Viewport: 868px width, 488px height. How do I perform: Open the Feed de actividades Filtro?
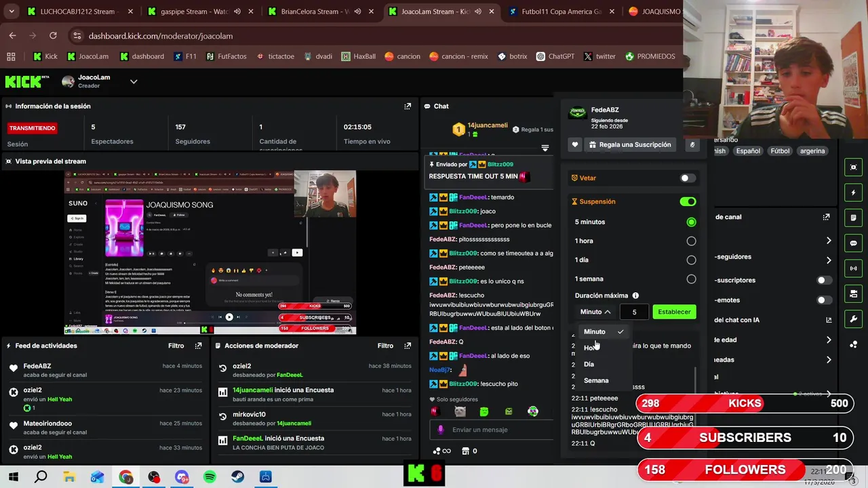click(x=176, y=346)
